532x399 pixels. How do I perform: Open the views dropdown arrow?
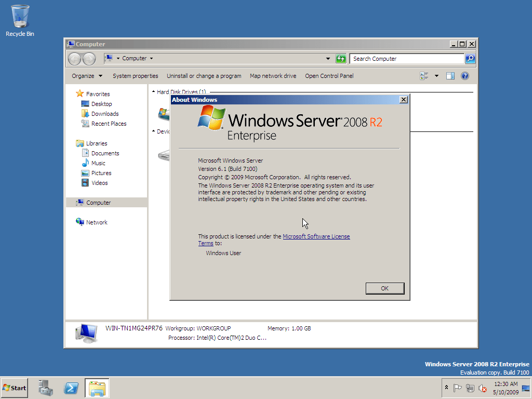point(436,75)
